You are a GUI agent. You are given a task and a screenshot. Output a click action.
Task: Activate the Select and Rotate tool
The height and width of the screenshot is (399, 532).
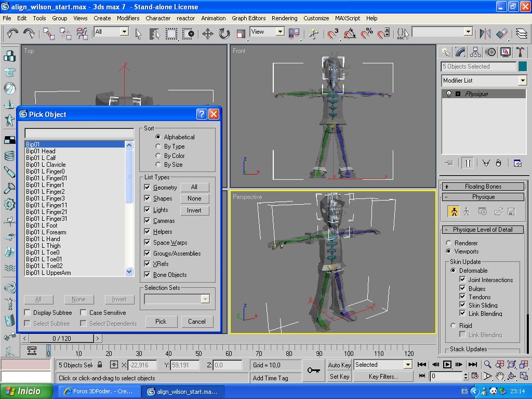coord(224,34)
